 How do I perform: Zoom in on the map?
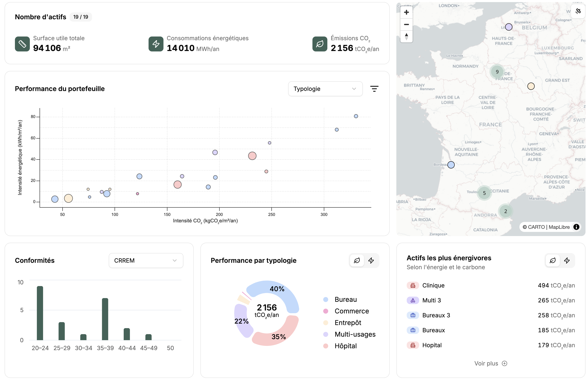pyautogui.click(x=406, y=12)
